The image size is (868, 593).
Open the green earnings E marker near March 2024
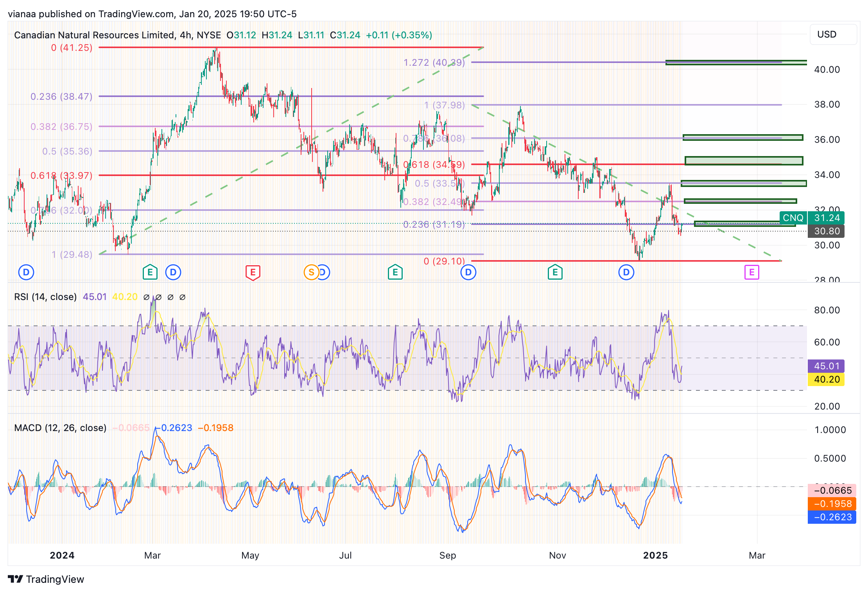(x=150, y=272)
